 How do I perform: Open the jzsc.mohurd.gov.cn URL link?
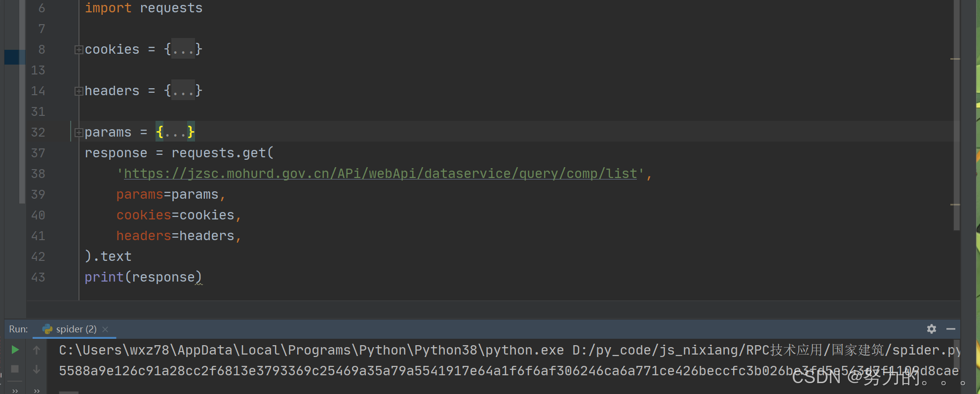click(380, 174)
